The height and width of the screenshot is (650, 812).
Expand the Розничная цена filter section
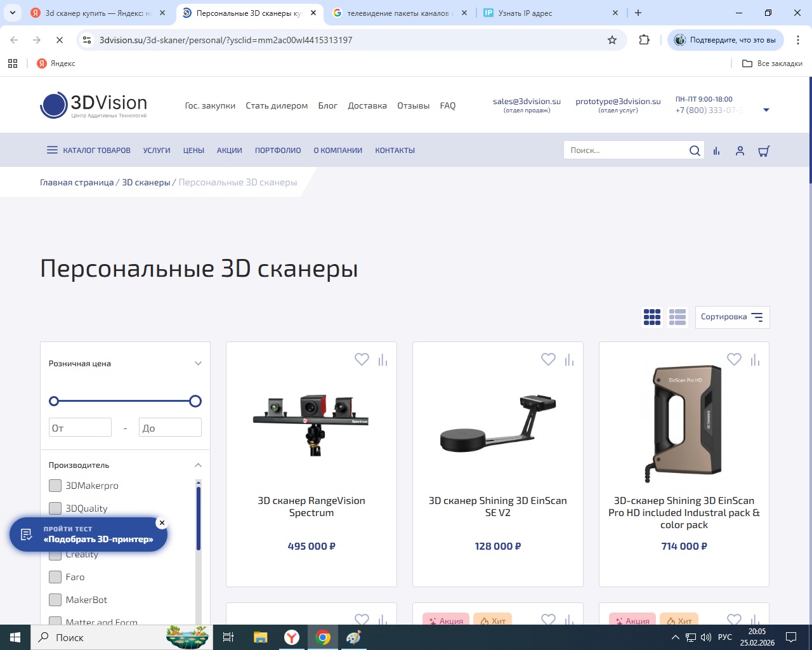[198, 364]
